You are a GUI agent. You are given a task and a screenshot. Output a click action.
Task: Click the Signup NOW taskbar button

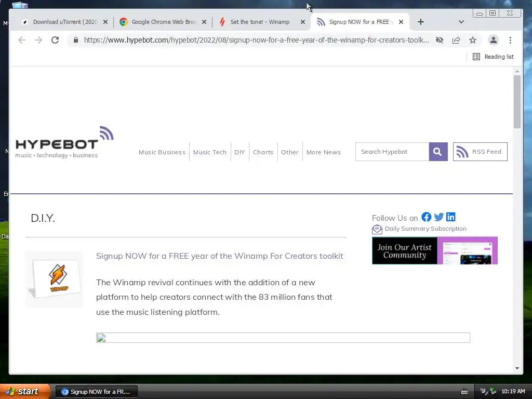(x=96, y=392)
